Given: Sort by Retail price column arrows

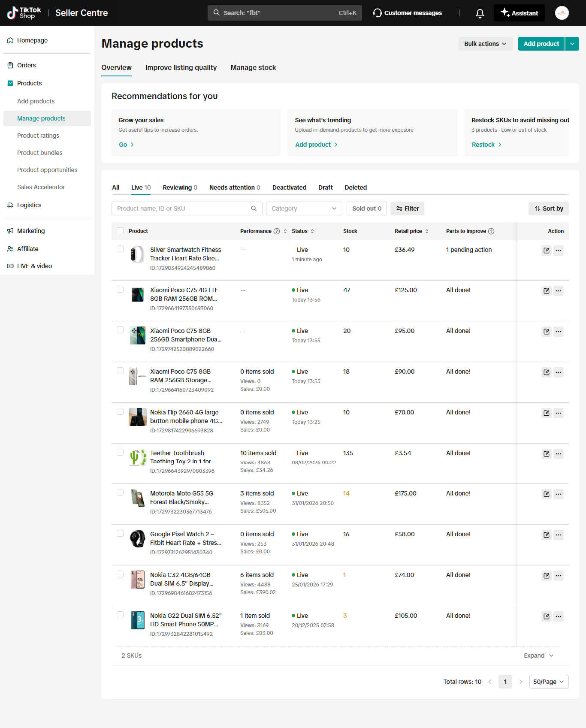Looking at the screenshot, I should pos(427,231).
